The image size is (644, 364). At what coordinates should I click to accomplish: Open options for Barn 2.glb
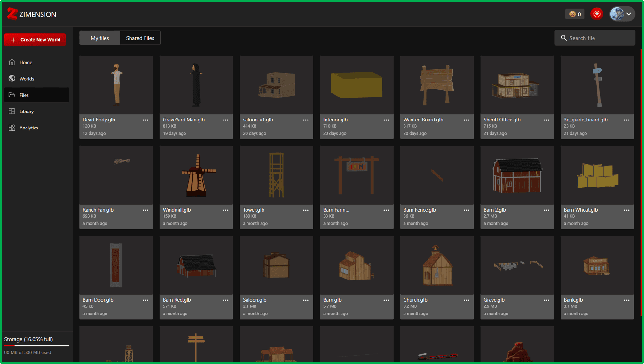tap(546, 210)
